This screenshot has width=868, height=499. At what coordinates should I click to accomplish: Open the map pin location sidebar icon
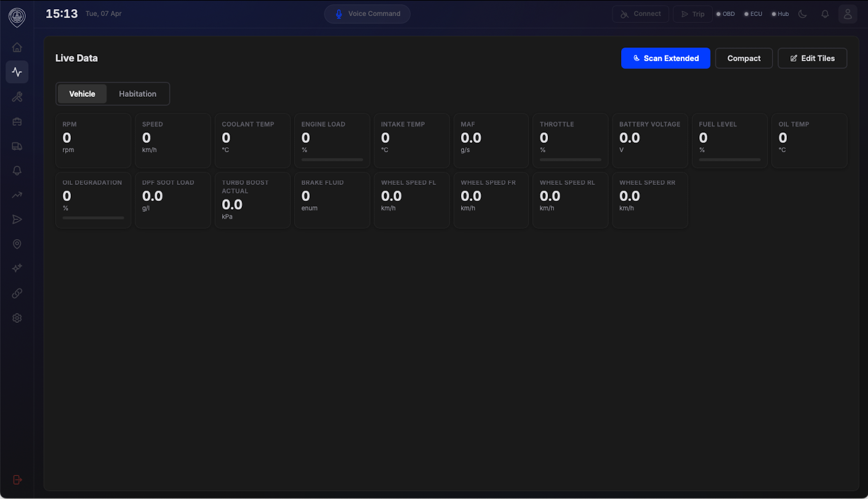(x=17, y=245)
